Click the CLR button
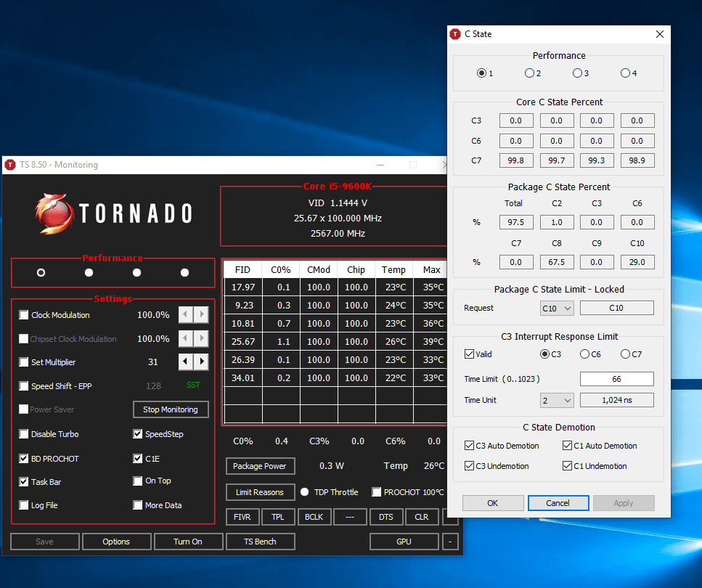The image size is (702, 588). coord(422,517)
